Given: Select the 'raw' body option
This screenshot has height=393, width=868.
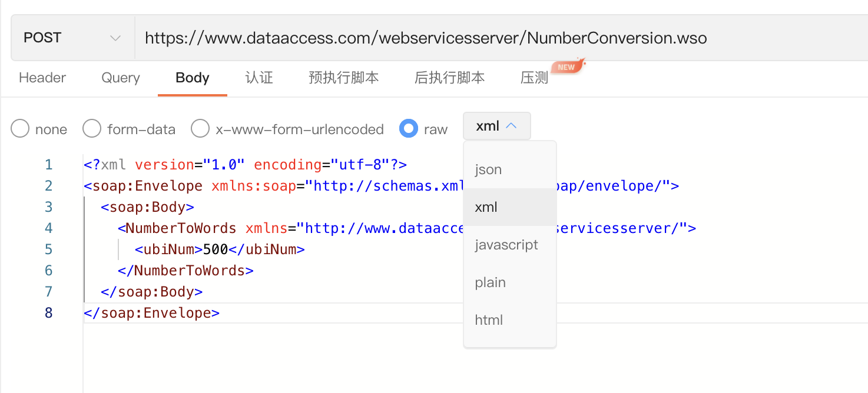Looking at the screenshot, I should (x=408, y=128).
